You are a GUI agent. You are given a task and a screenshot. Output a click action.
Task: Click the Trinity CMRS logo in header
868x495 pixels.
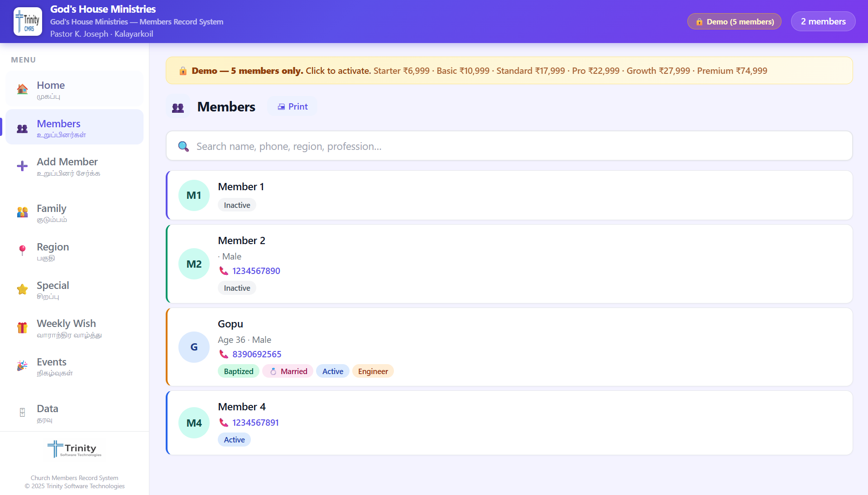[x=28, y=21]
